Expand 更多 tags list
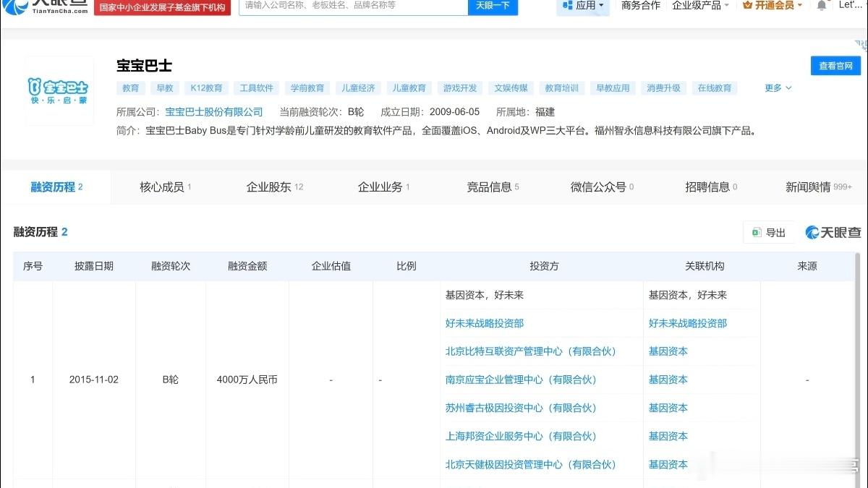The width and height of the screenshot is (868, 488). [x=778, y=87]
